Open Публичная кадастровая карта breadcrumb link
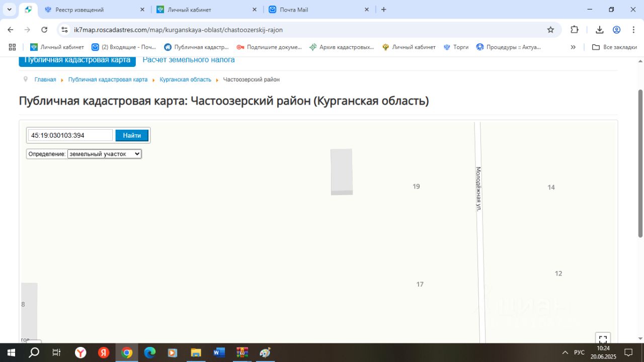 point(108,79)
